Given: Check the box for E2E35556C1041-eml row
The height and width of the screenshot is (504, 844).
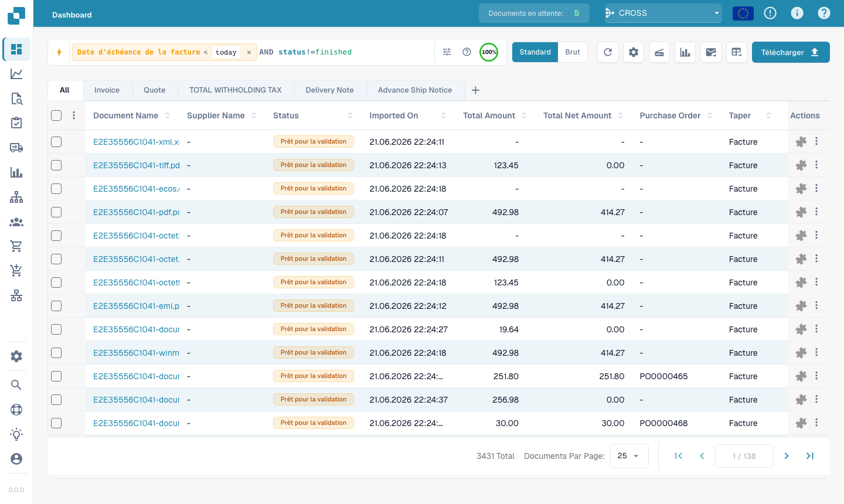Looking at the screenshot, I should [x=56, y=306].
